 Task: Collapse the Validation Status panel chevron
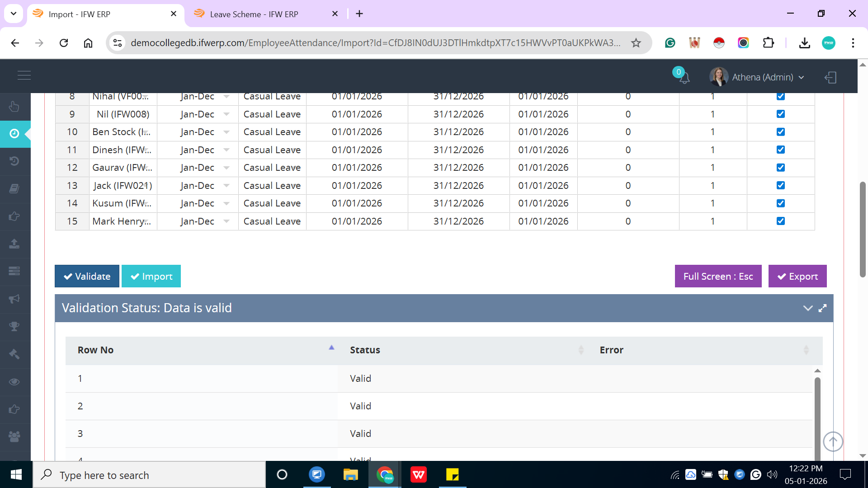pyautogui.click(x=808, y=308)
